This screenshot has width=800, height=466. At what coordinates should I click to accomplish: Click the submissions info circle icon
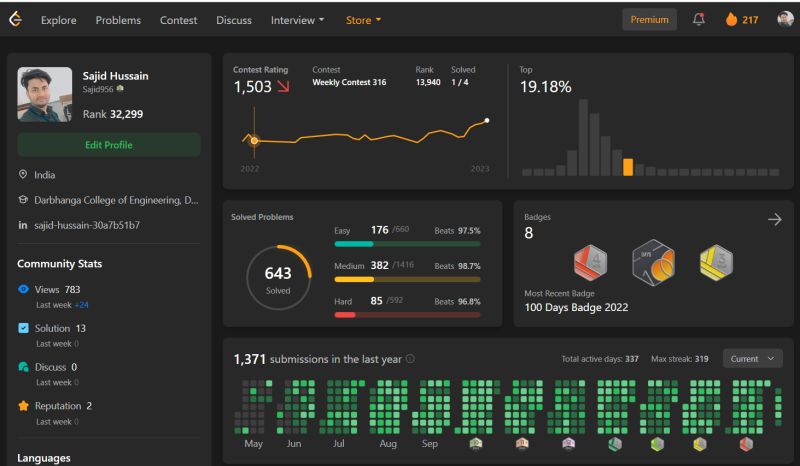click(410, 359)
